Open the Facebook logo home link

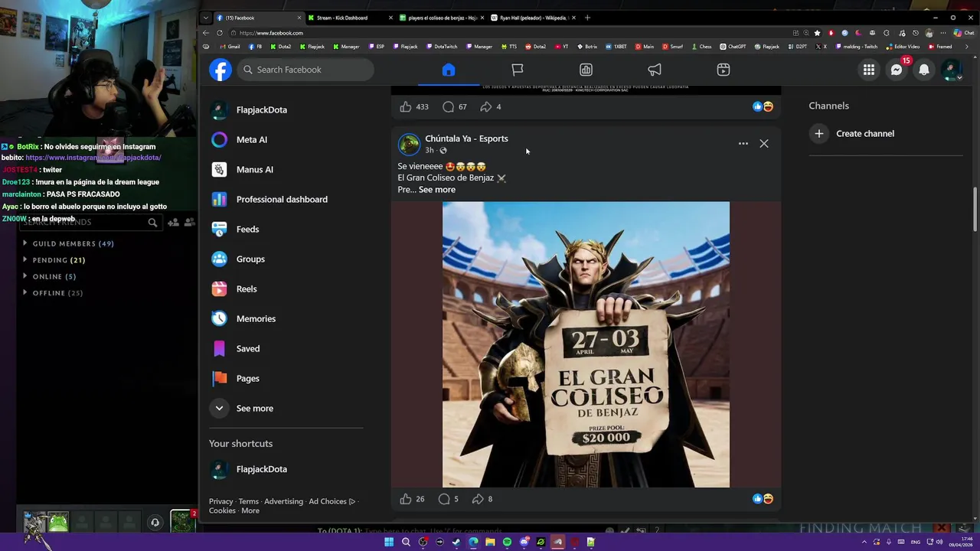click(x=220, y=70)
